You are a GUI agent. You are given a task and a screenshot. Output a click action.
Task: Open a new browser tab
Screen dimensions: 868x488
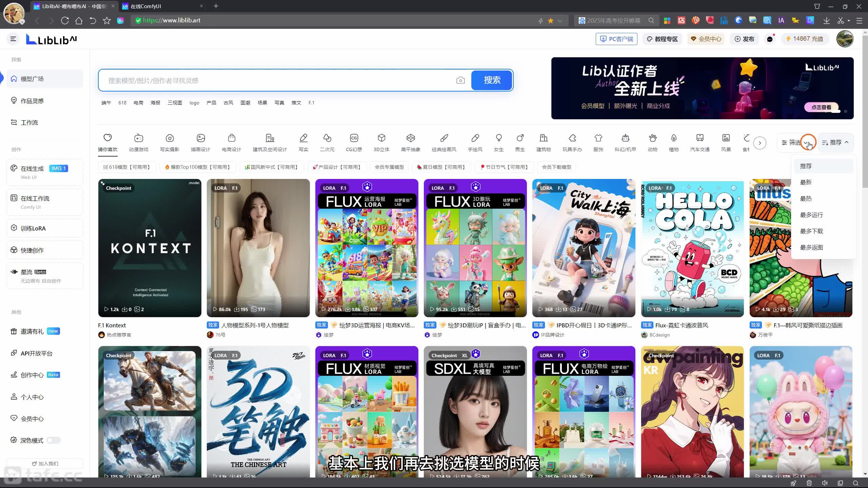pos(216,6)
